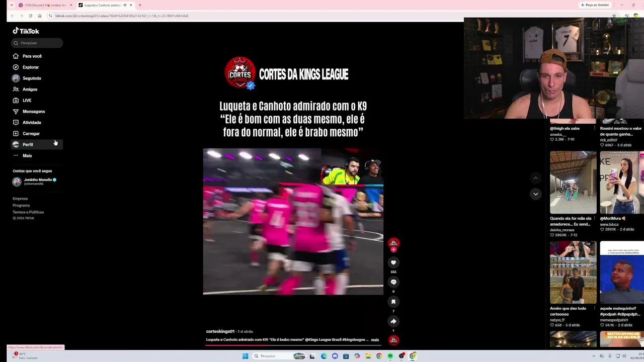The width and height of the screenshot is (644, 362).
Task: Open the CORTES DA KINGS LEAGUE channel logo
Action: click(x=240, y=73)
